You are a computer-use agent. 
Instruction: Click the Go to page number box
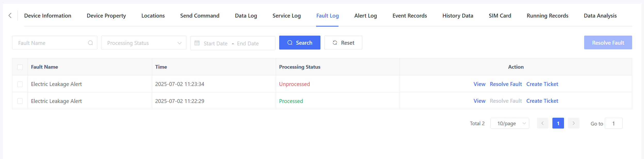pyautogui.click(x=613, y=123)
